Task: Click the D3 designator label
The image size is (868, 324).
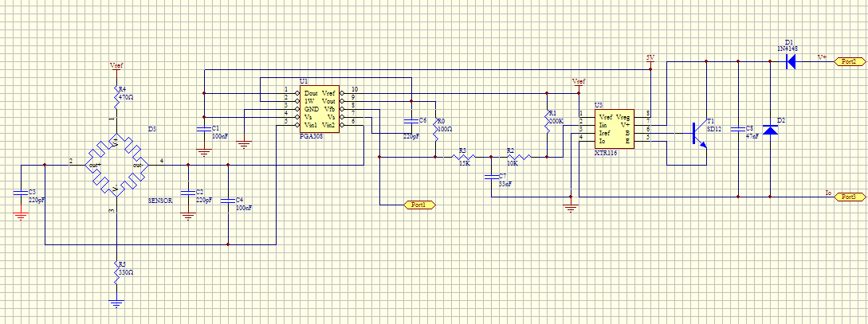Action: click(x=152, y=129)
